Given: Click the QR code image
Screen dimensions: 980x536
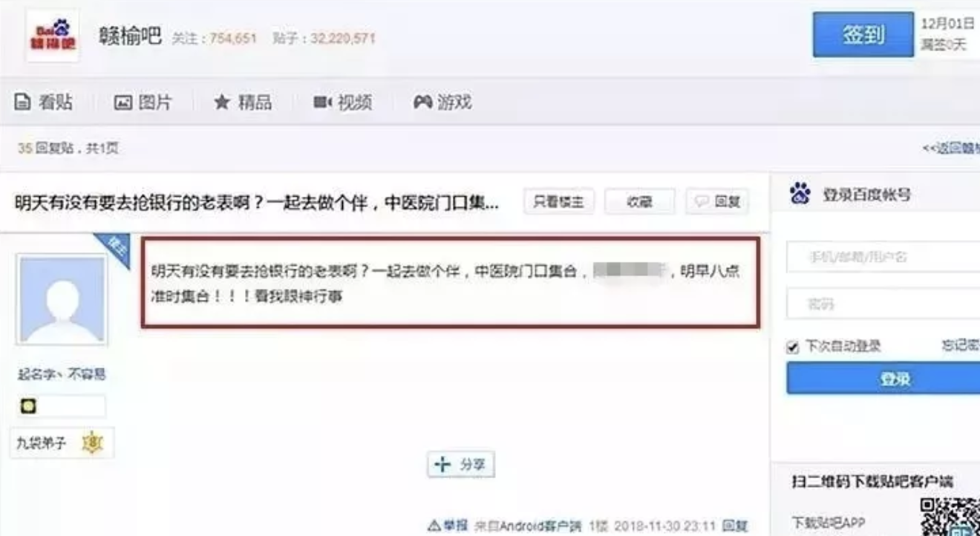Looking at the screenshot, I should click(x=950, y=517).
